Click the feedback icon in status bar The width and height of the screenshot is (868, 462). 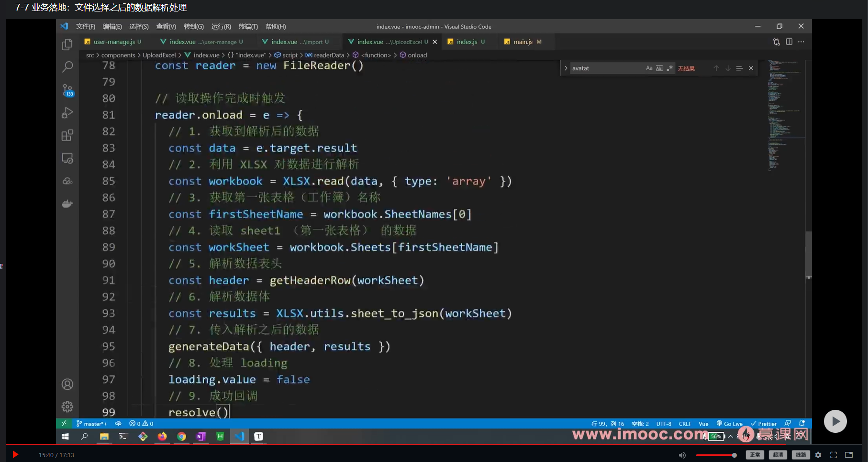click(788, 423)
